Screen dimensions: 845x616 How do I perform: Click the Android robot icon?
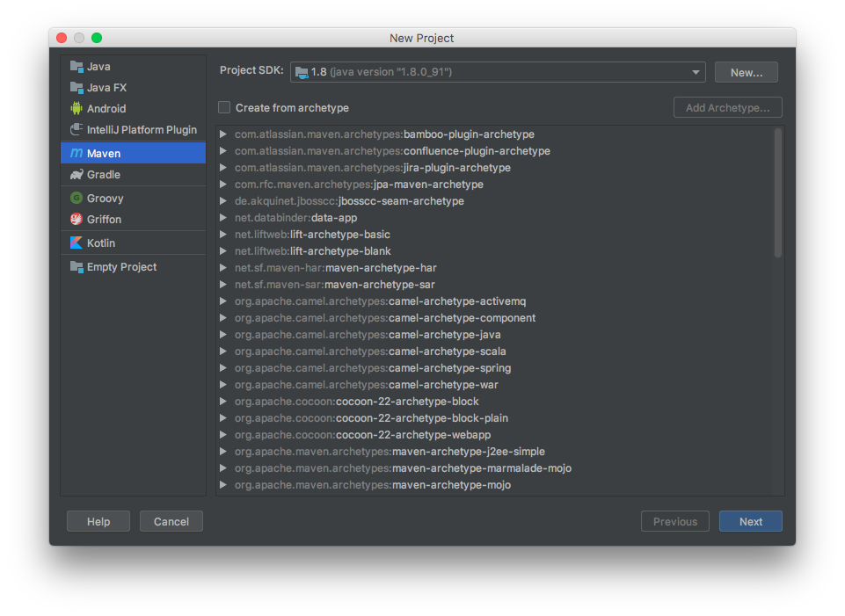76,109
